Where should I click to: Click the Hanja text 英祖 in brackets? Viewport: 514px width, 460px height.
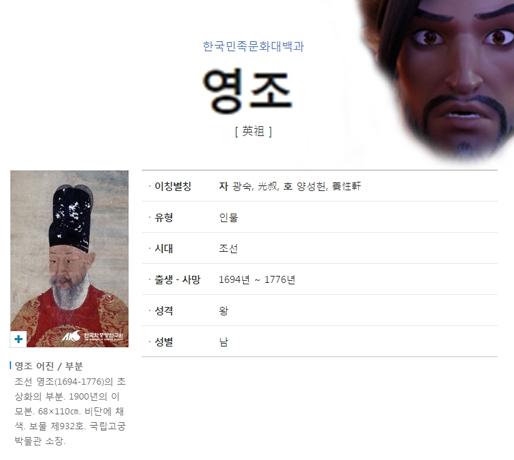(253, 131)
